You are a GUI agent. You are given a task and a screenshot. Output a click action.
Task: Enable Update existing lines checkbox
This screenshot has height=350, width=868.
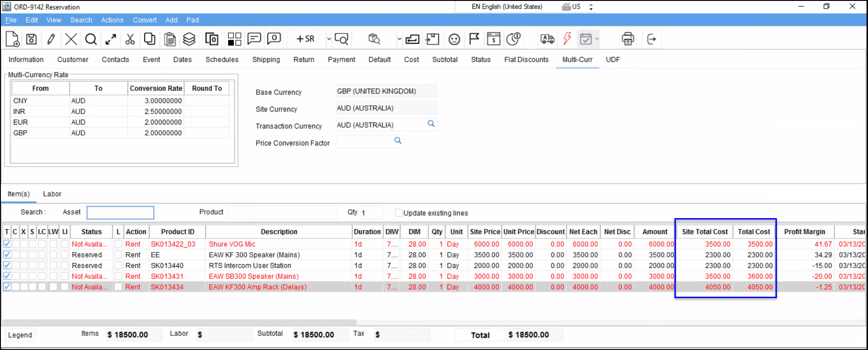point(399,213)
